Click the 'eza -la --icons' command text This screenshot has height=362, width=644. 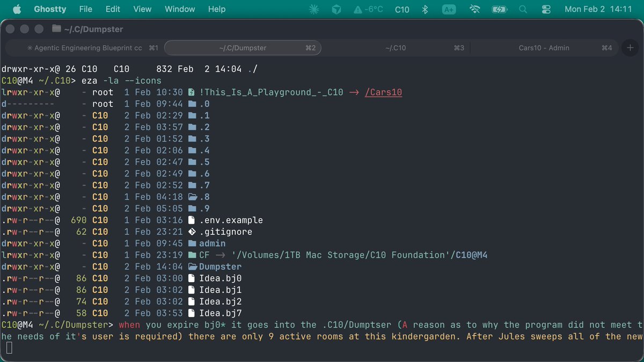(121, 81)
